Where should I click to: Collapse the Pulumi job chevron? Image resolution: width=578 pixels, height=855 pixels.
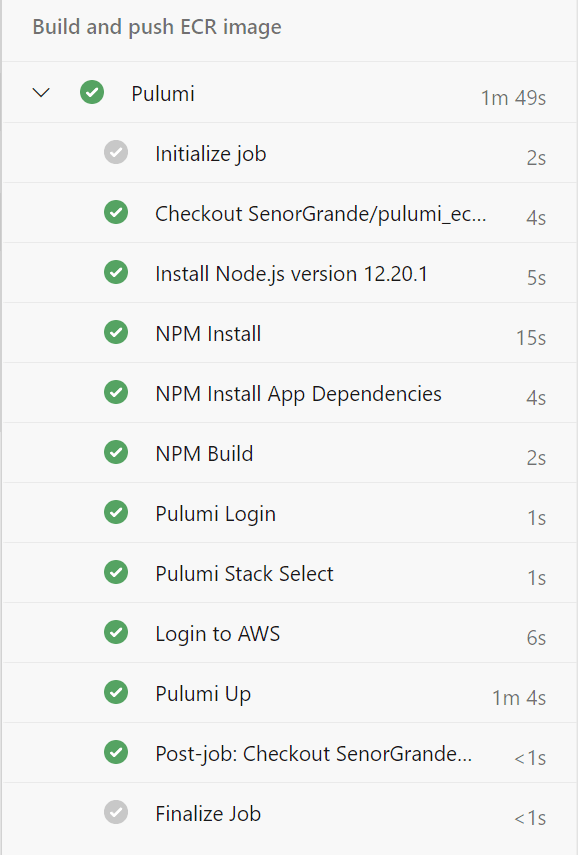click(x=41, y=93)
